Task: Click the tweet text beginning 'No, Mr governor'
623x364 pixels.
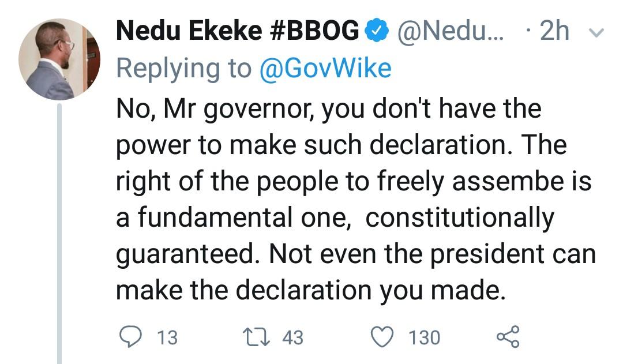Action: (329, 108)
